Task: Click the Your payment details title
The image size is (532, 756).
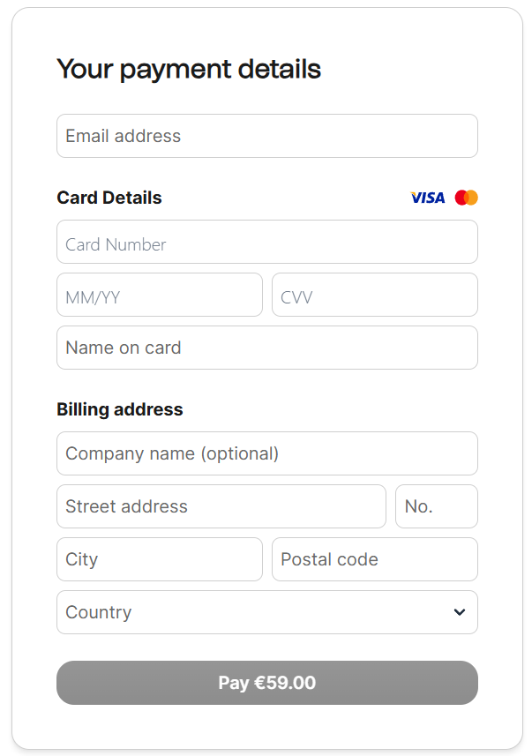Action: click(x=189, y=69)
